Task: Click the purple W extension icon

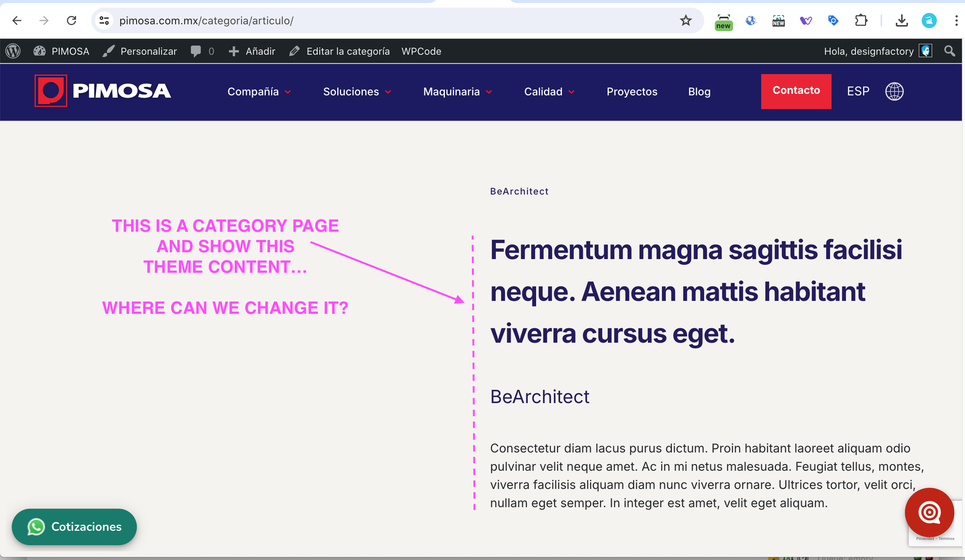Action: click(806, 21)
